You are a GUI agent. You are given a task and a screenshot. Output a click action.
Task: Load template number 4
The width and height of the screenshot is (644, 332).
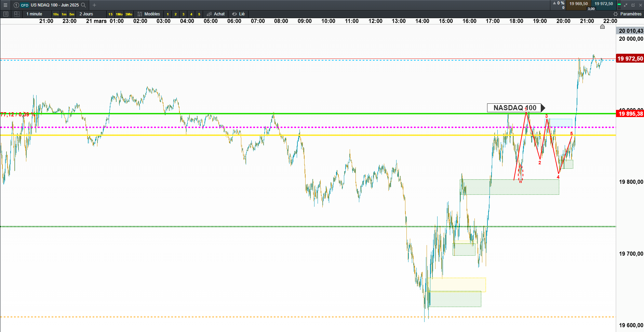[191, 14]
